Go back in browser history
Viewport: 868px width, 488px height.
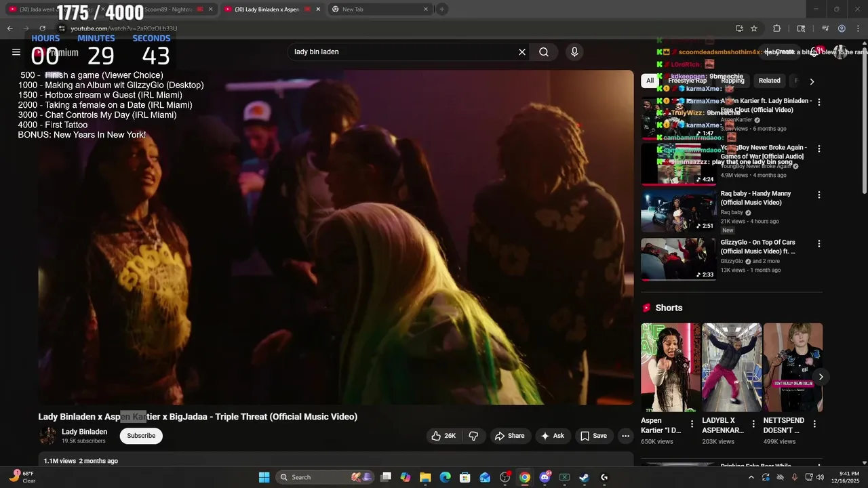(x=9, y=28)
